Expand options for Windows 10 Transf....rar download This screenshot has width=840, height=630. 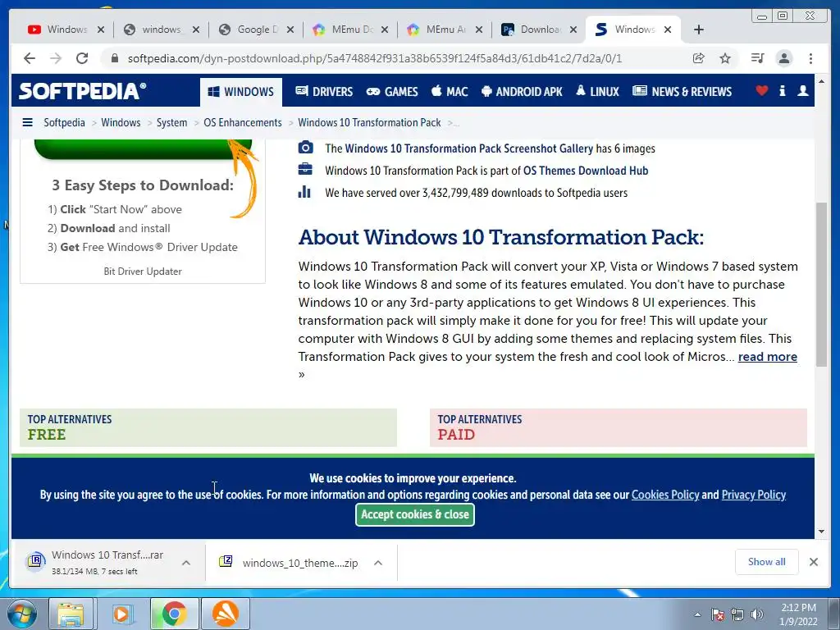(186, 563)
